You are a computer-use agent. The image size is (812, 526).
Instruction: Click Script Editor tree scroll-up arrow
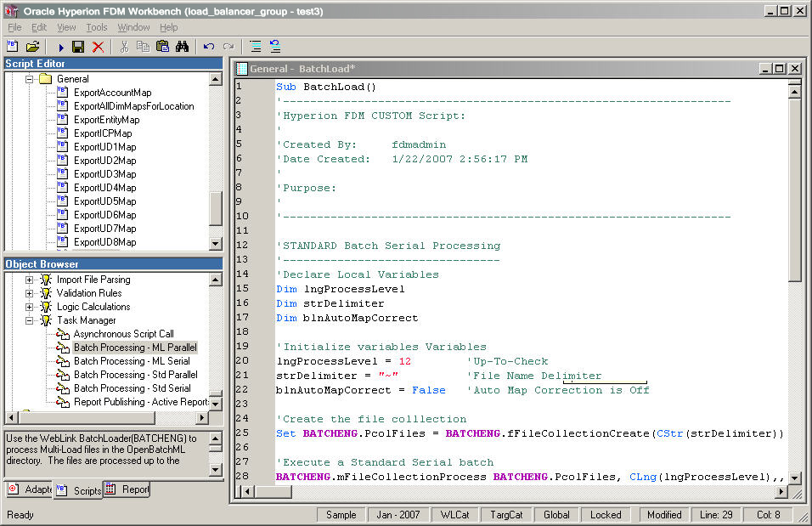[x=216, y=79]
